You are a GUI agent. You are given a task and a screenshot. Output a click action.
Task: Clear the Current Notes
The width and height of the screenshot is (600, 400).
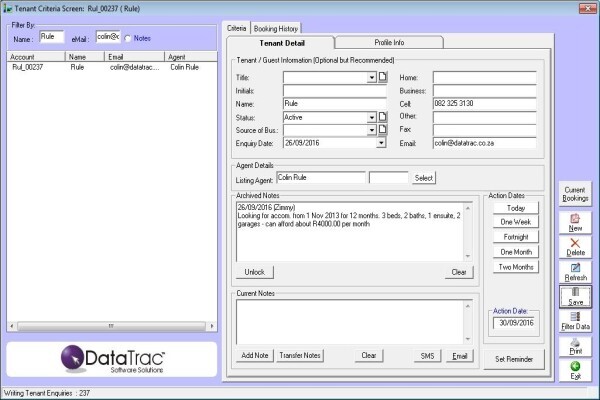point(368,355)
